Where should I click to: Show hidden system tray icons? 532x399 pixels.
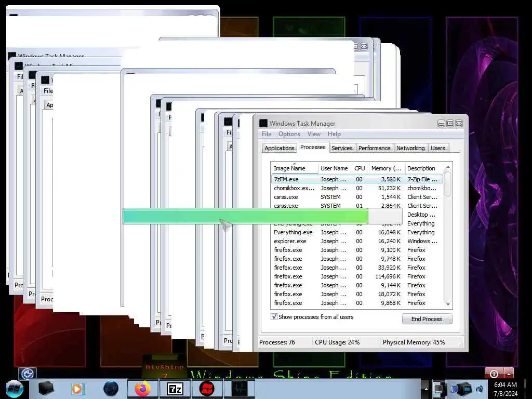(x=425, y=389)
